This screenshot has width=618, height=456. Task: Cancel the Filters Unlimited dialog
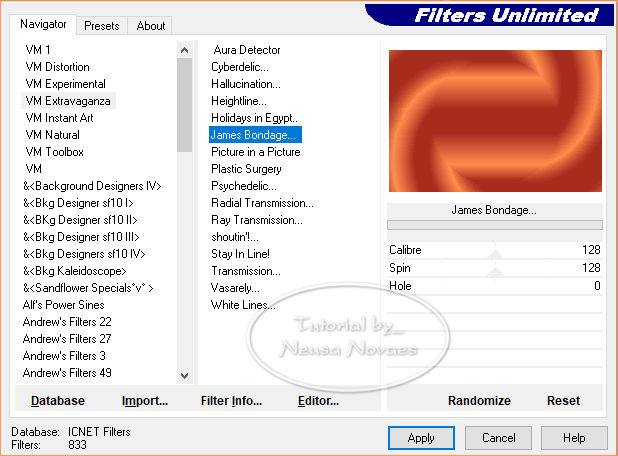point(498,437)
